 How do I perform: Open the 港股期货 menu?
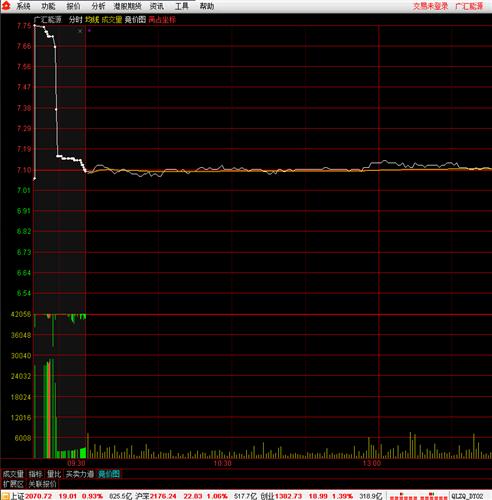(x=128, y=6)
